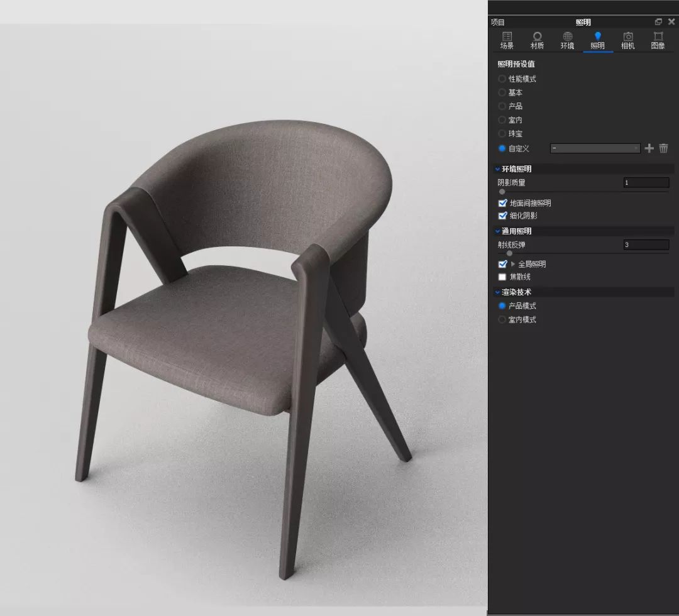
Task: Enable the 焦散线 (Caustics) checkbox
Action: click(x=502, y=277)
